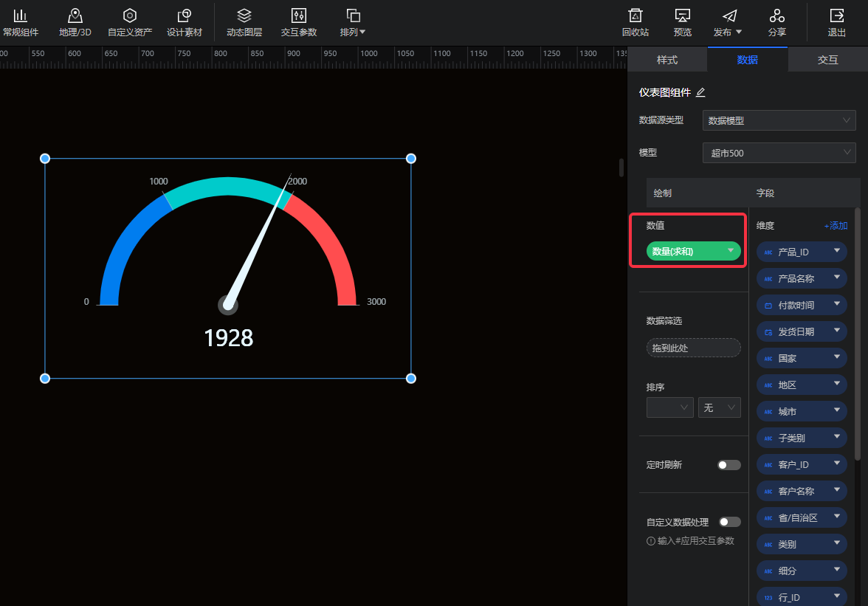Open the 模型 dropdown showing 超市500

pos(779,153)
